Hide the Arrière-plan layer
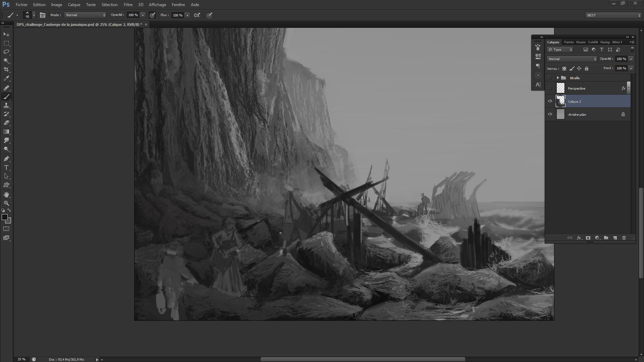644x362 pixels. click(550, 114)
